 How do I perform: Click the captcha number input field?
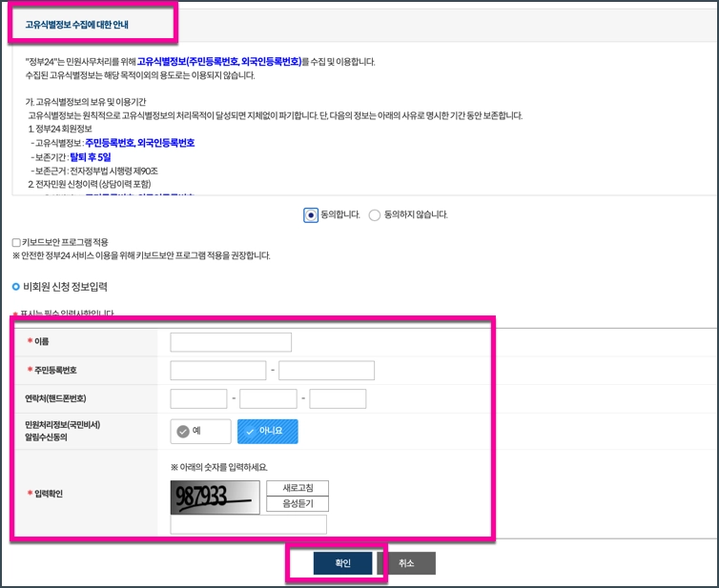(x=249, y=524)
